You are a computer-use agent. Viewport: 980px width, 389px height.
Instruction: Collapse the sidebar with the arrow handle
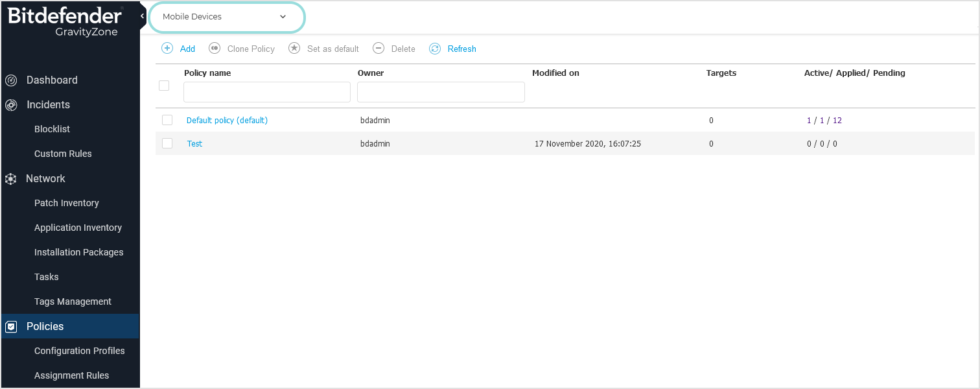click(x=142, y=16)
